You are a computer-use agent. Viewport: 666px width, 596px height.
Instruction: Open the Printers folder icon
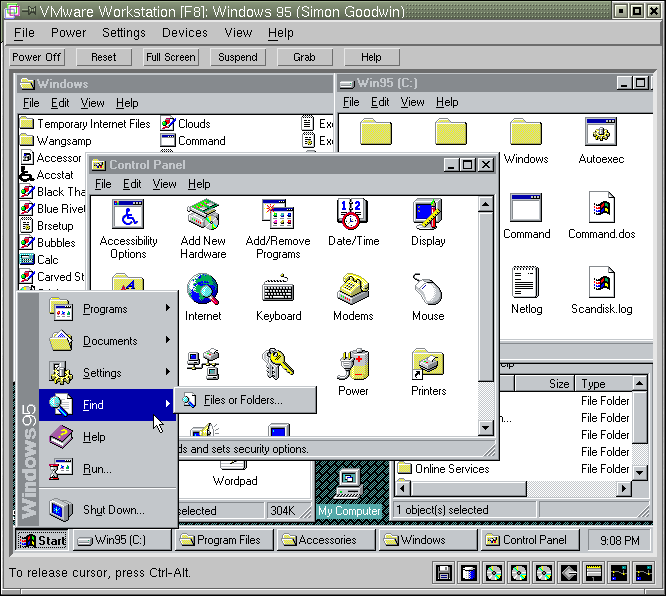(x=428, y=373)
